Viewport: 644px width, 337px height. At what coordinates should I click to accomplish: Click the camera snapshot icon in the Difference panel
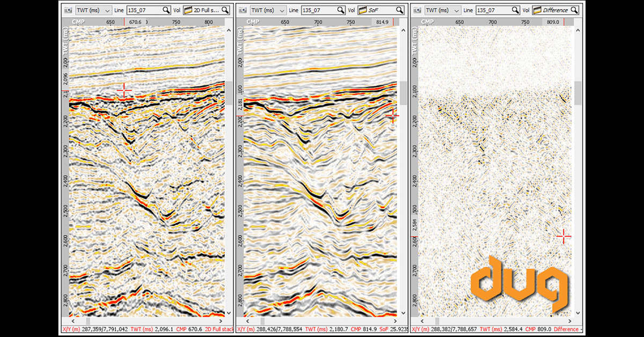416,10
